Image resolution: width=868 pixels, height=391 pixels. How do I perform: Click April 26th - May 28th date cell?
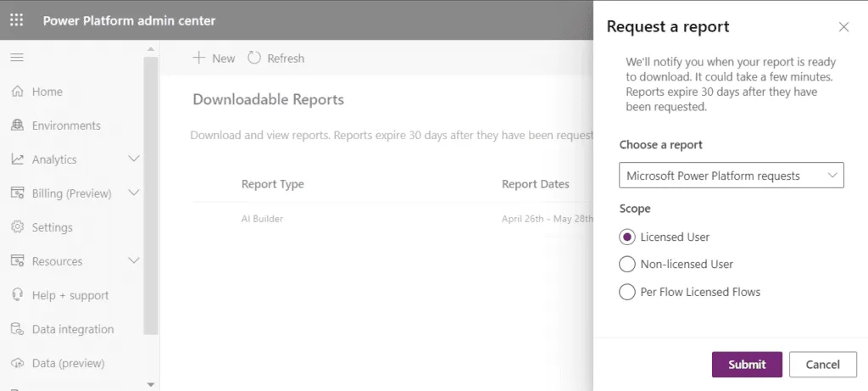coord(547,219)
